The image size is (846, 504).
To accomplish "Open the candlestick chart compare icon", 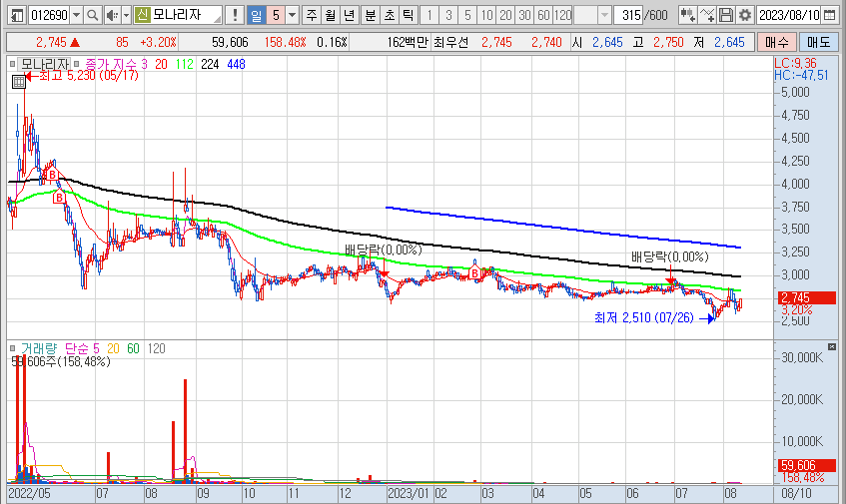I will [687, 15].
